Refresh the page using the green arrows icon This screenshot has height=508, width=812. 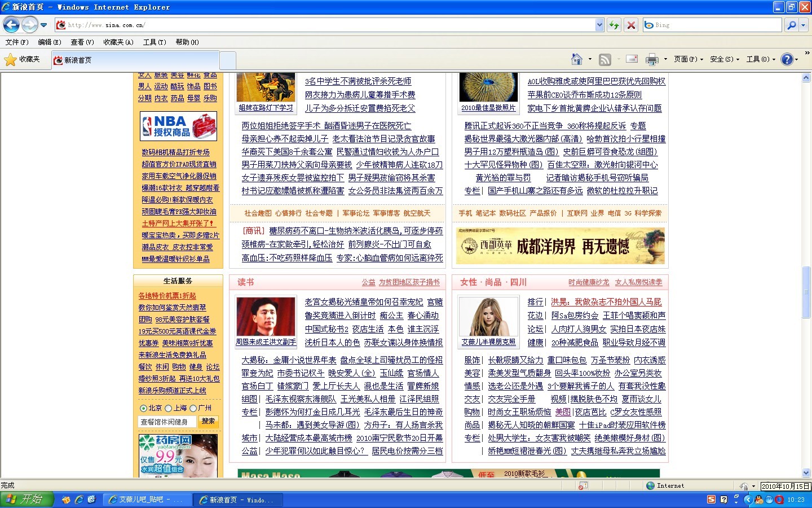pyautogui.click(x=614, y=25)
